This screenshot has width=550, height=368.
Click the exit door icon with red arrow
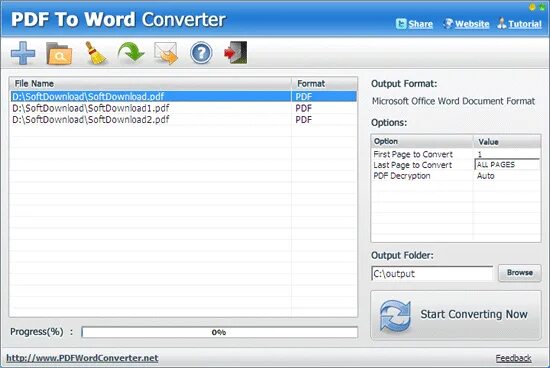click(236, 53)
